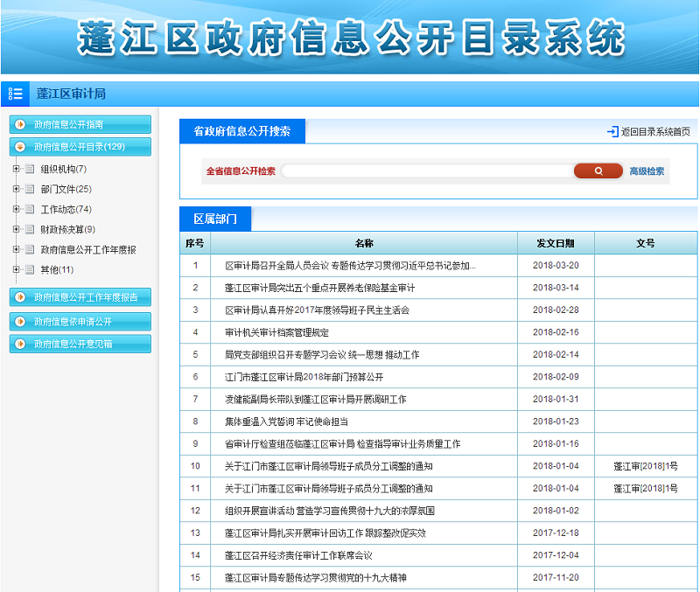The image size is (700, 592).
Task: Click the orange arrow icon on 政府信息公开意见箱
Action: point(20,345)
